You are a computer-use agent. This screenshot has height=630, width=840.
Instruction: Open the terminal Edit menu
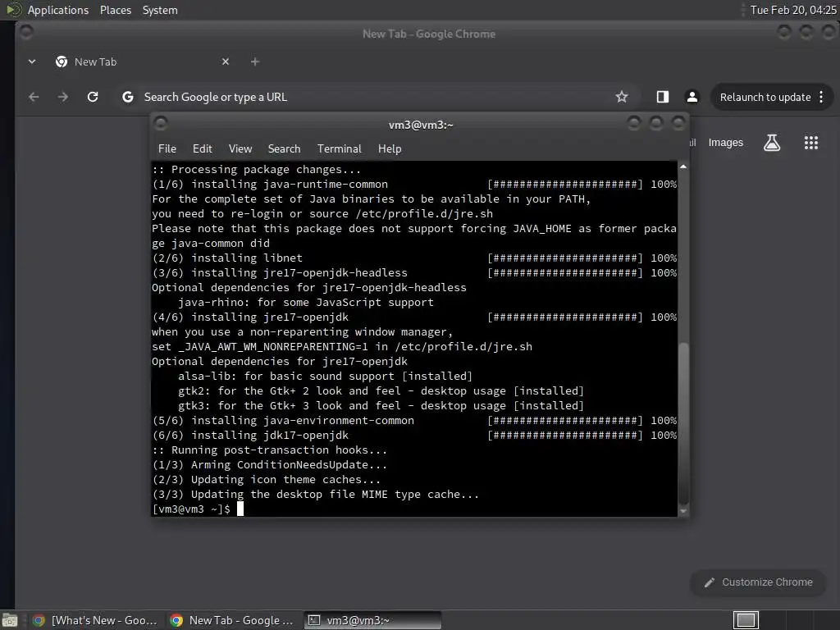tap(202, 149)
